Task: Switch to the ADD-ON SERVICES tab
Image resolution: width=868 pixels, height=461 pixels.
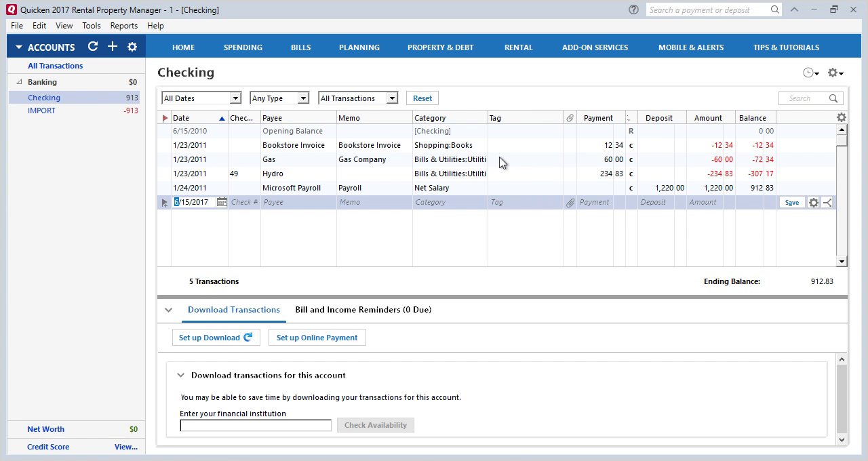Action: pyautogui.click(x=595, y=47)
